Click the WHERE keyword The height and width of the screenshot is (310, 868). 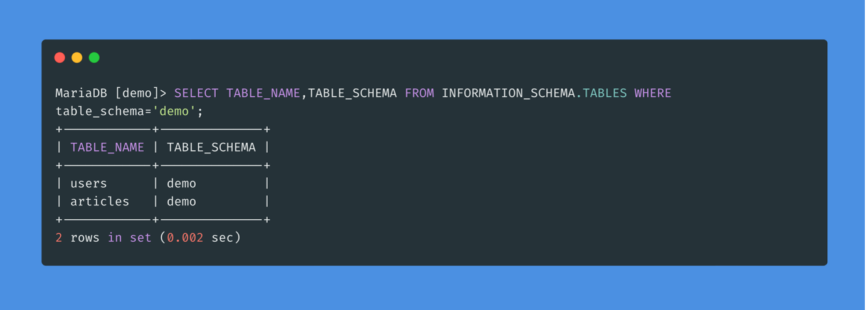coord(652,93)
